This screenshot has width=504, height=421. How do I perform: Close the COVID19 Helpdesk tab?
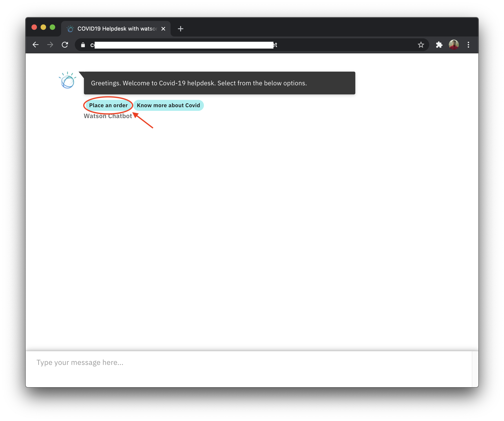coord(163,29)
